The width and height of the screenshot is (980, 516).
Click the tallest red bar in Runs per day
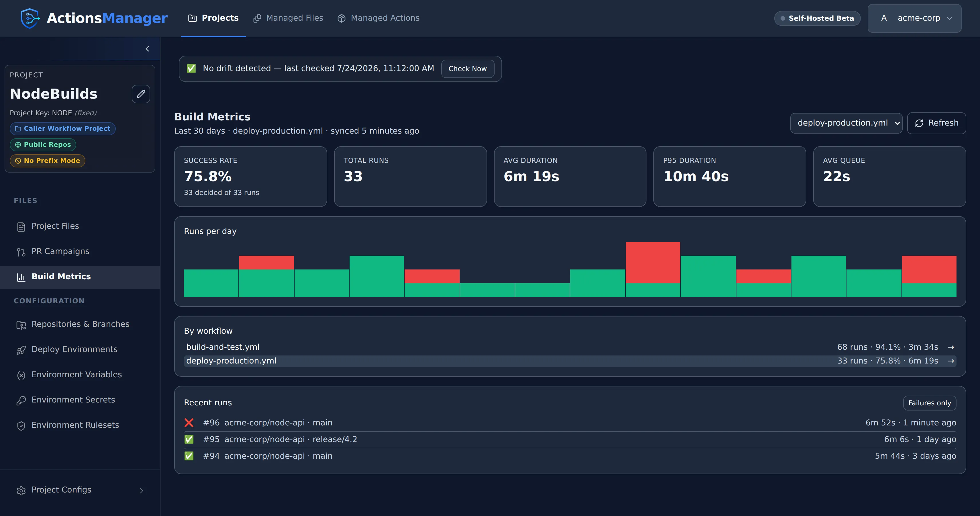[x=653, y=262]
